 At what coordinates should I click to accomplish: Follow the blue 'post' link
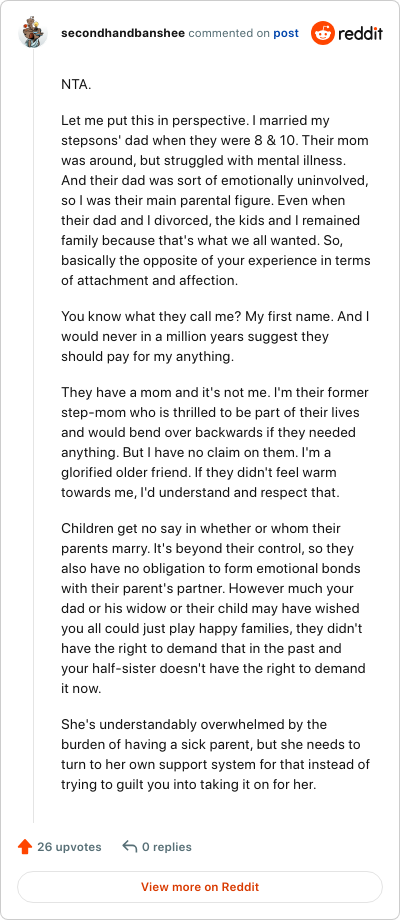[286, 33]
